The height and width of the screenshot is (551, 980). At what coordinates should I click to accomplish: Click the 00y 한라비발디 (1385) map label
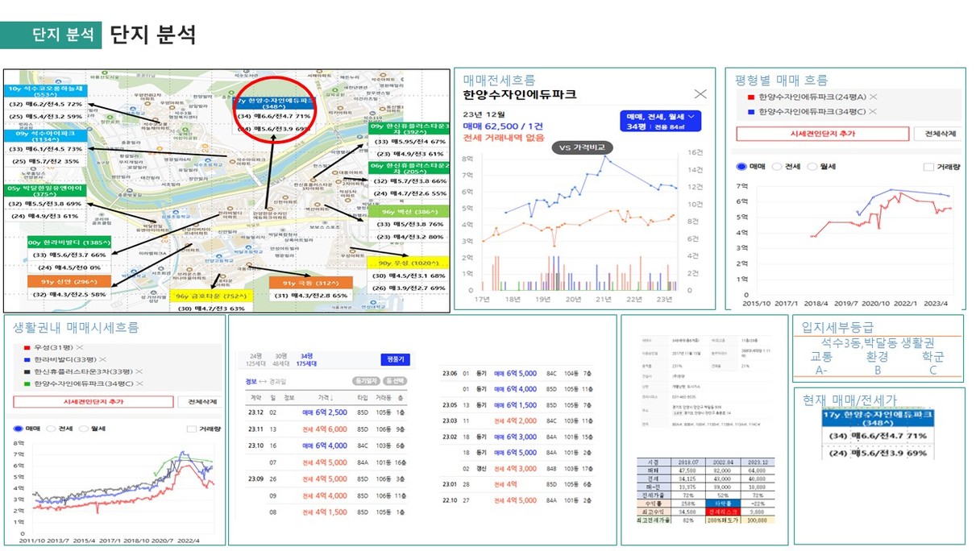click(69, 242)
